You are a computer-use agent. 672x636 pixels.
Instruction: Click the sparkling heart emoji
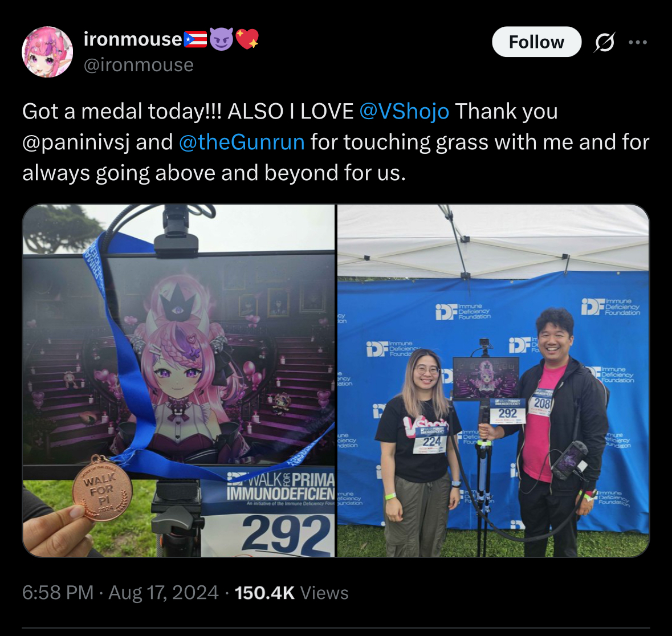pos(247,39)
